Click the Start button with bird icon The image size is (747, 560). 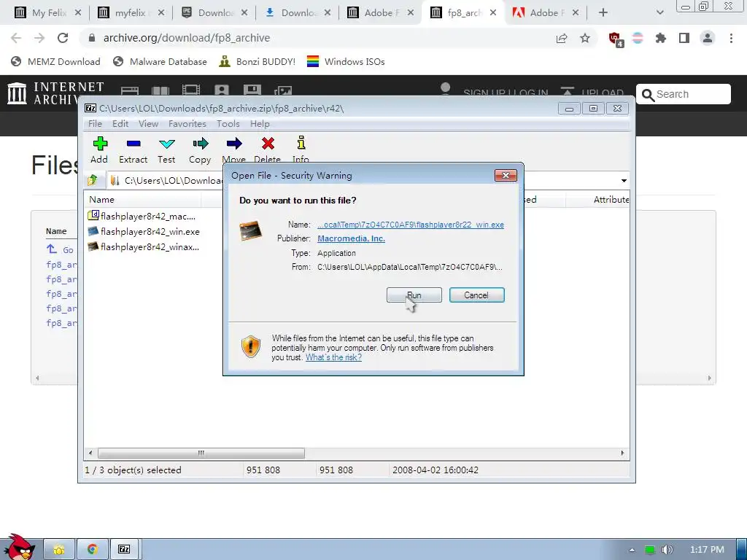point(18,547)
